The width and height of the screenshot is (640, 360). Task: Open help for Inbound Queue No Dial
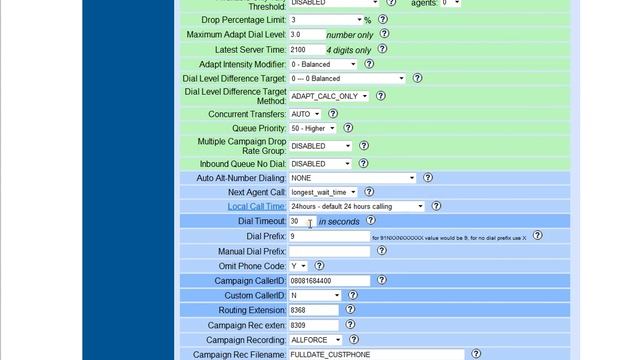point(363,163)
